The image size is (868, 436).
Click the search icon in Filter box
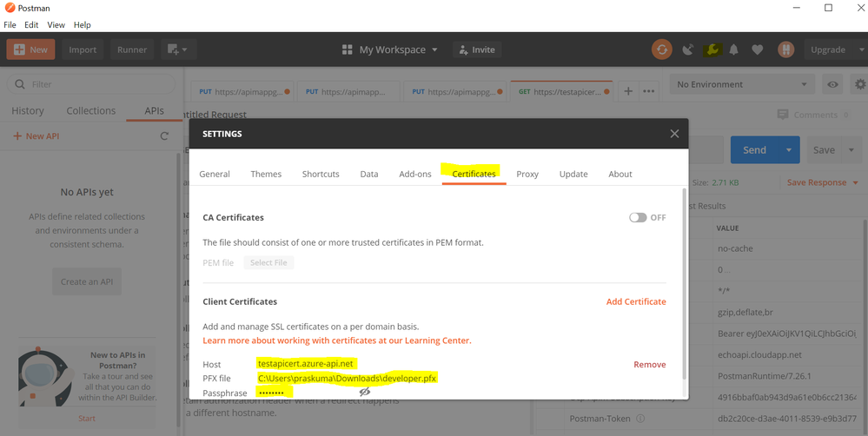pyautogui.click(x=20, y=84)
